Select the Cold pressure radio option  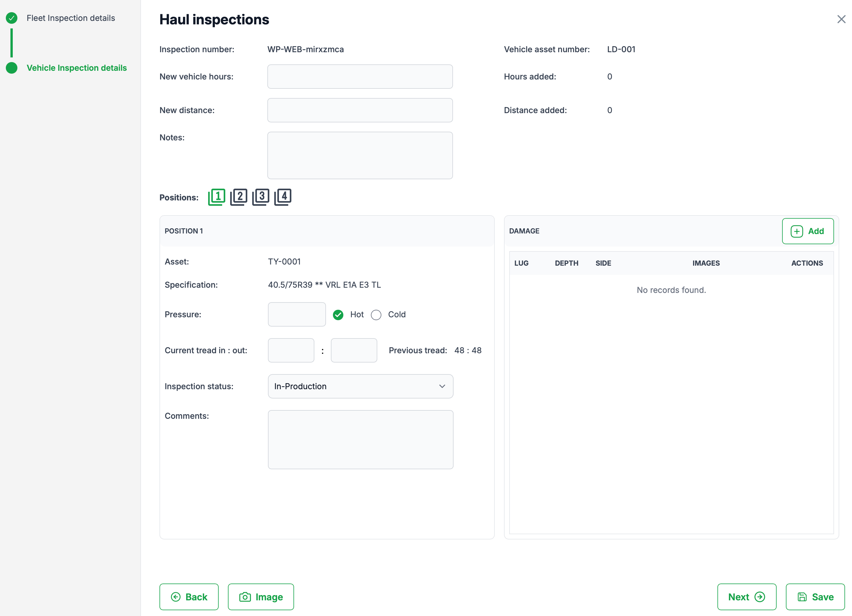pos(376,315)
